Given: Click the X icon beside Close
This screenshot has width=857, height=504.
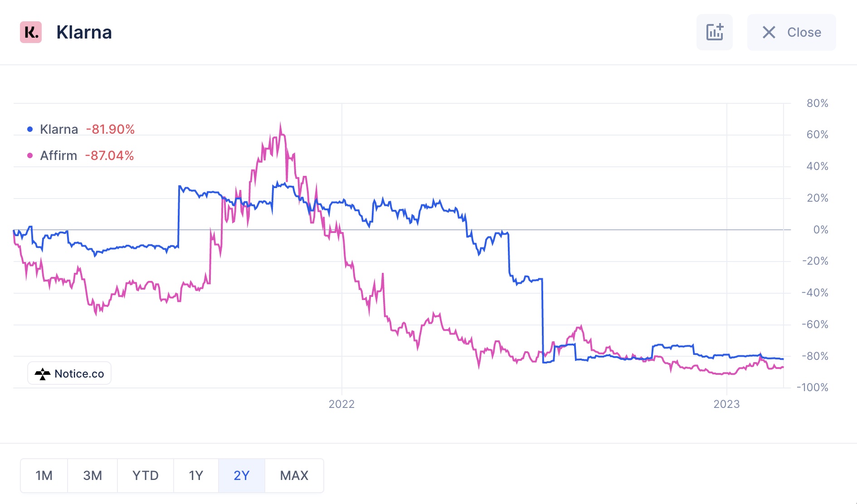Looking at the screenshot, I should coord(769,32).
